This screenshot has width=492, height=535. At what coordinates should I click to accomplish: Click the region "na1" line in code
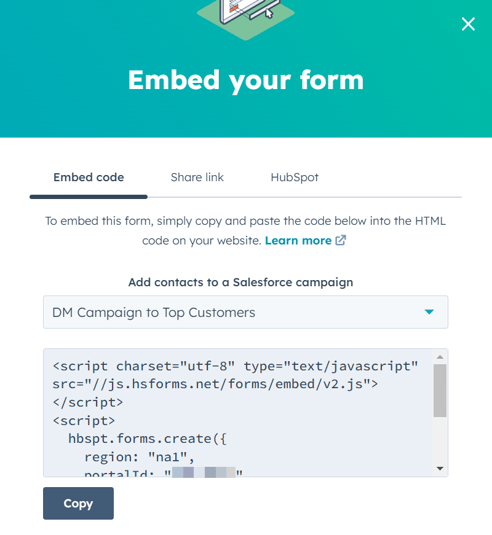point(139,457)
